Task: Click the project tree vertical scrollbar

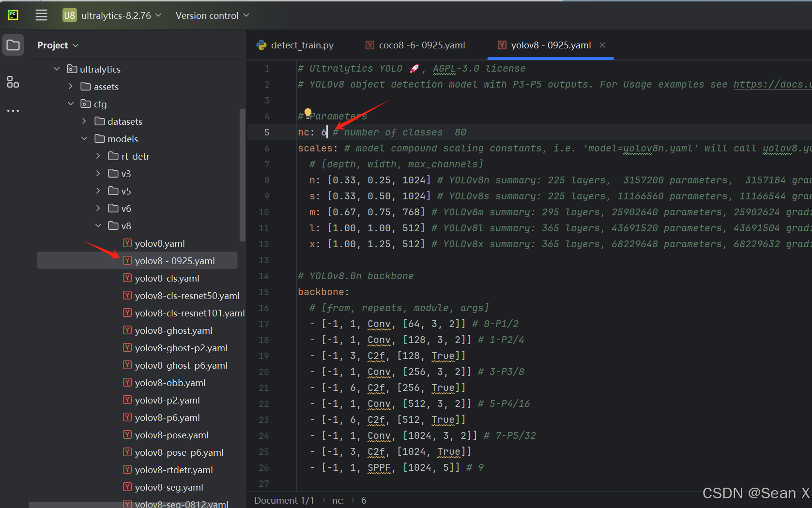Action: 243,175
